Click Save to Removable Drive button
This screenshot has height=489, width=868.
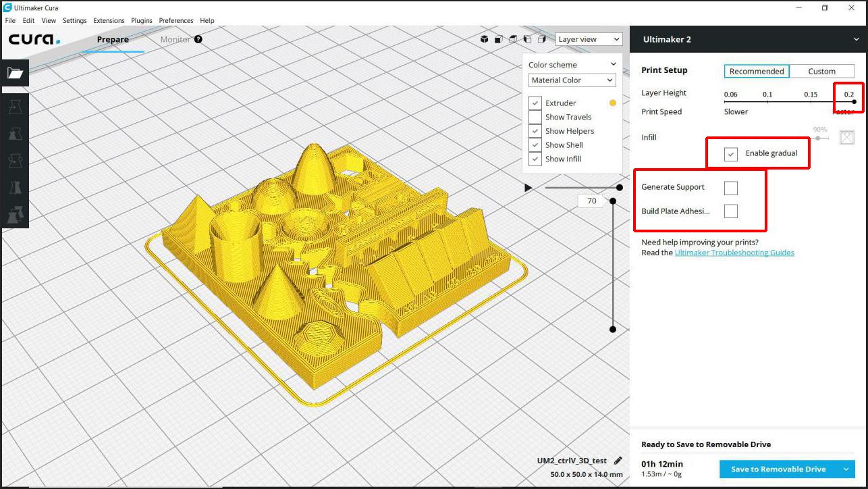(778, 469)
